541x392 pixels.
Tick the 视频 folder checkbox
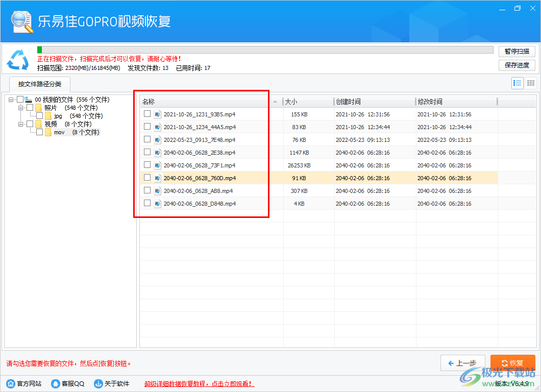[30, 124]
